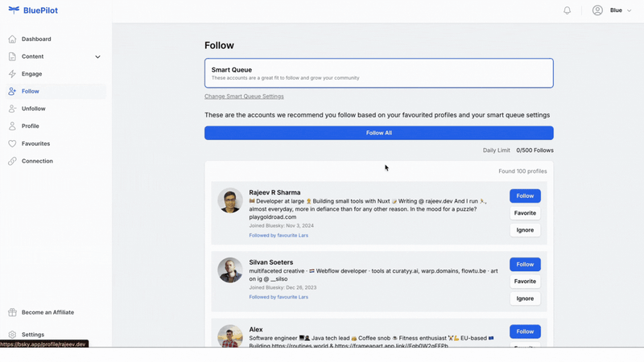
Task: Click Alex's avatar photo
Action: tap(230, 336)
